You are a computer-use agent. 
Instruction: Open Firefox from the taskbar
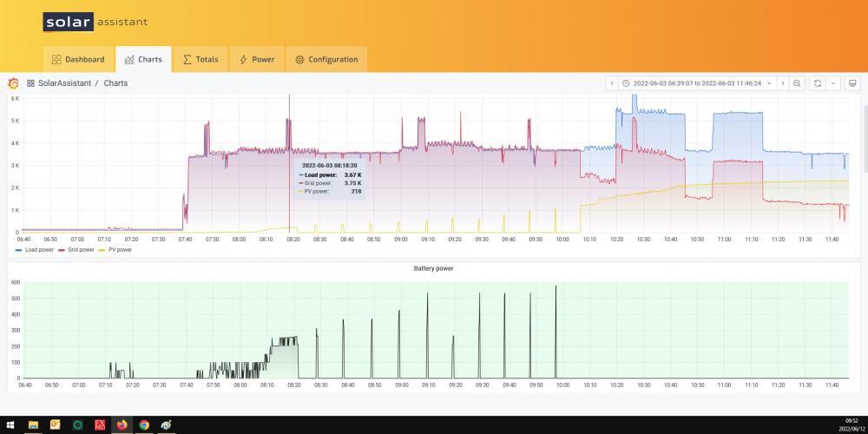tap(122, 425)
